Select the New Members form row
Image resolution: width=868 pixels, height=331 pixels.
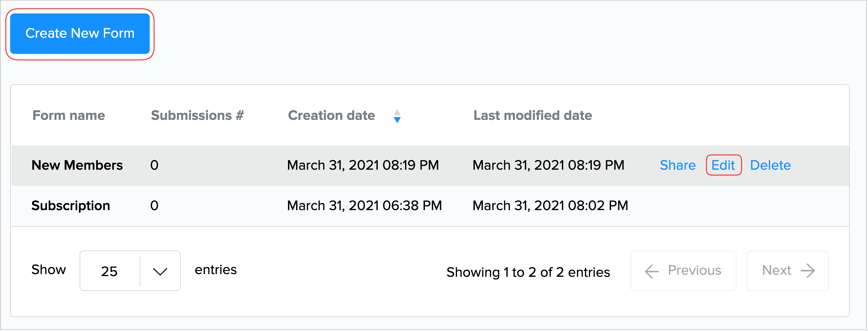point(77,165)
